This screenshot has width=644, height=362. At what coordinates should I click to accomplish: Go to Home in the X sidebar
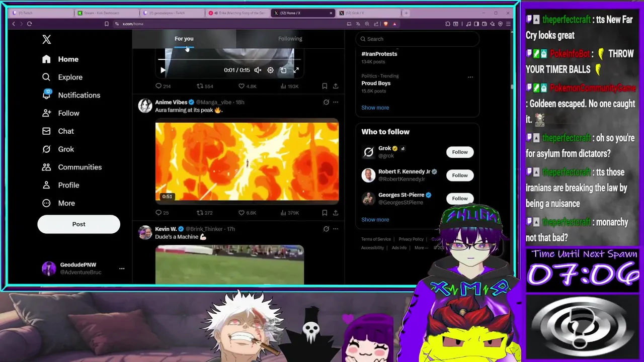click(x=60, y=59)
